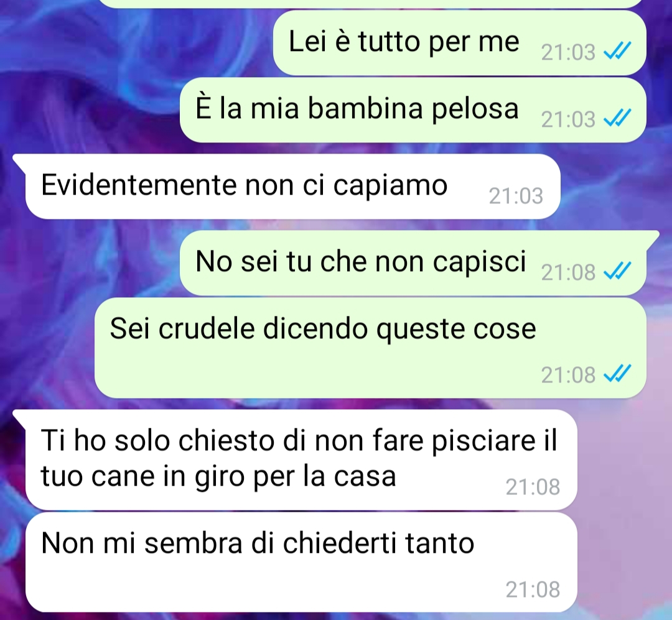Click the 21:08 time on the 'tuo cane' message
Screen dimensions: 672x620
coord(533,487)
